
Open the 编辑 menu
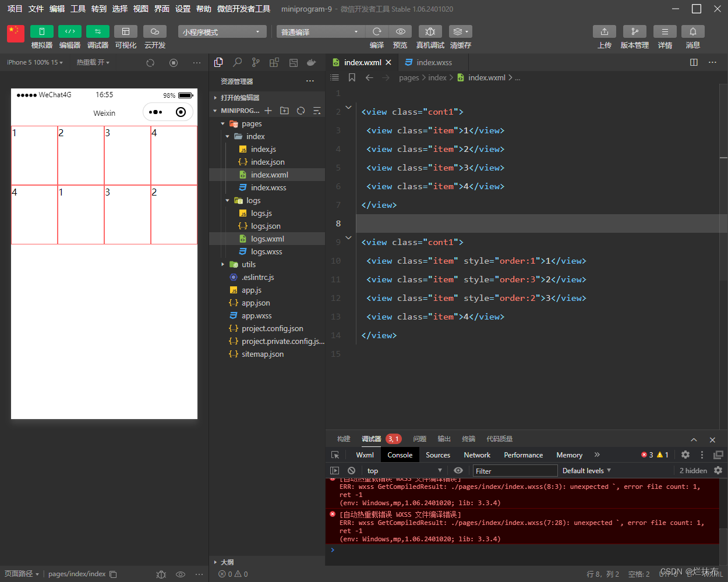coord(57,9)
